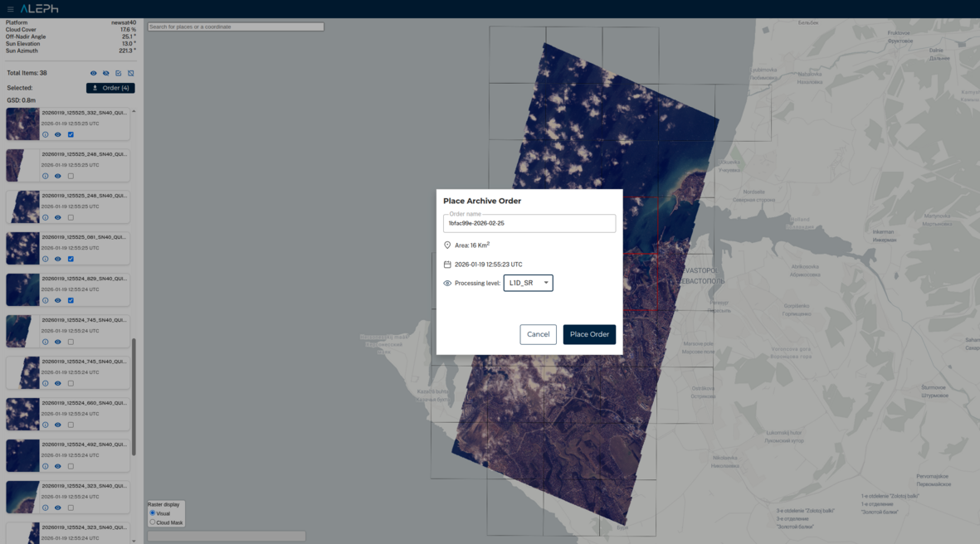Viewport: 980px width, 544px height.
Task: Check the 125524_660 scene checkbox
Action: [x=71, y=425]
